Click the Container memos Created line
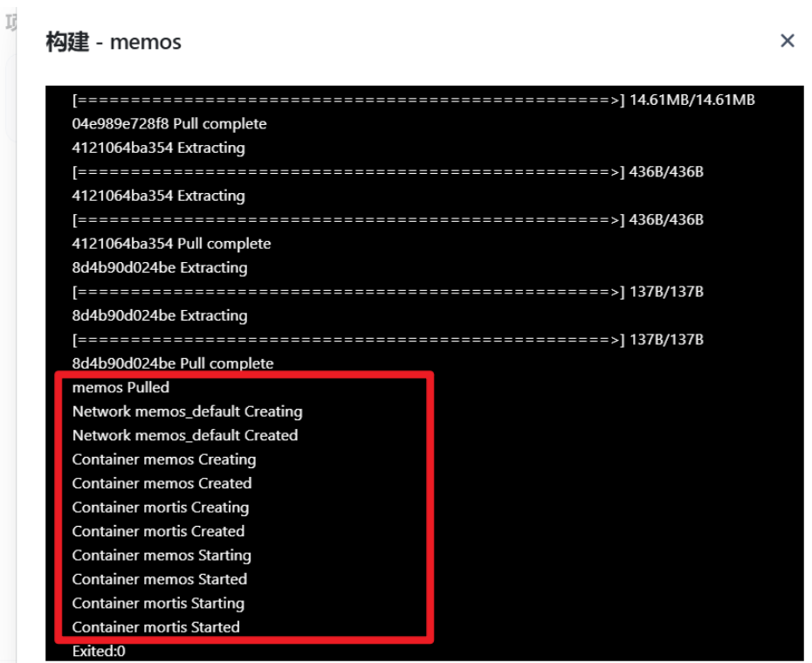812x663 pixels. tap(162, 483)
